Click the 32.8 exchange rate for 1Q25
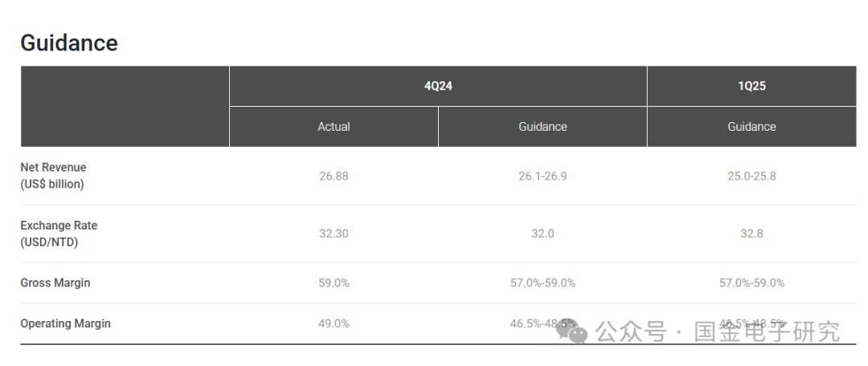The image size is (868, 366). coord(751,234)
